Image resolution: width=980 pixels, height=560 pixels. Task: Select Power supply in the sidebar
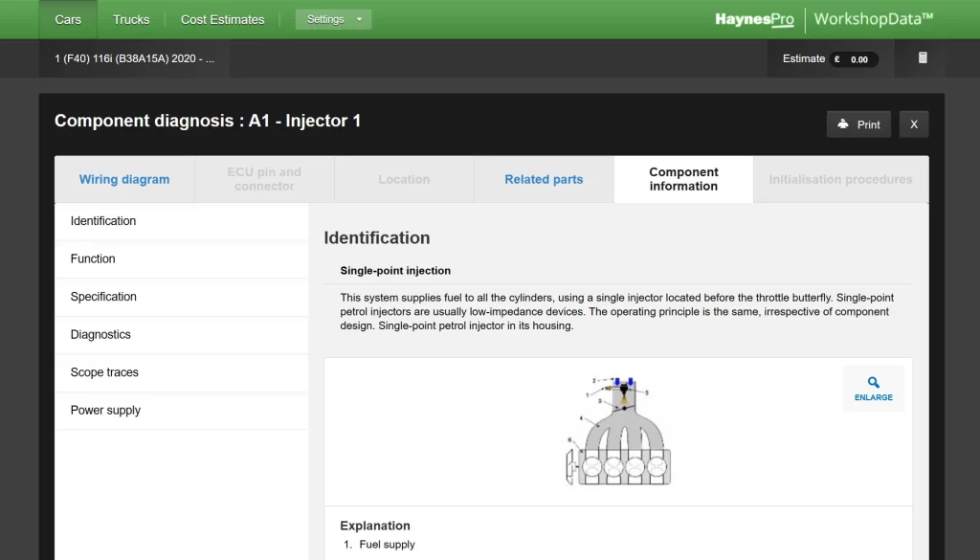pos(105,410)
